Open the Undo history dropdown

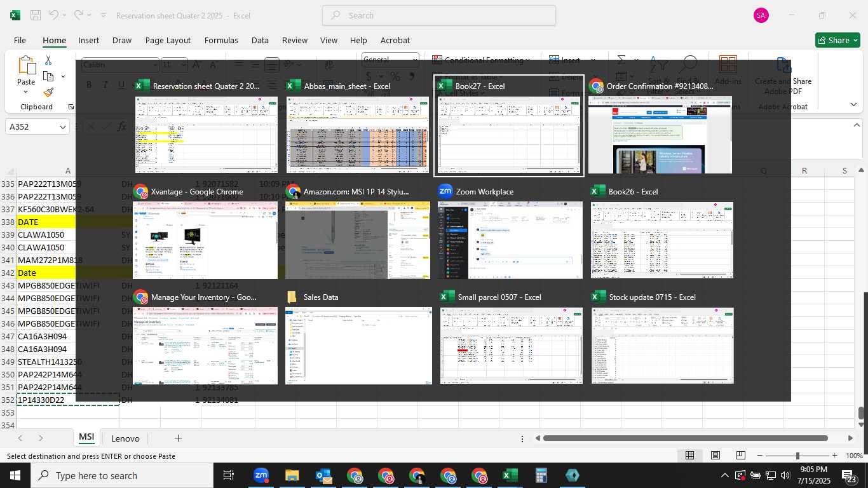(x=64, y=15)
